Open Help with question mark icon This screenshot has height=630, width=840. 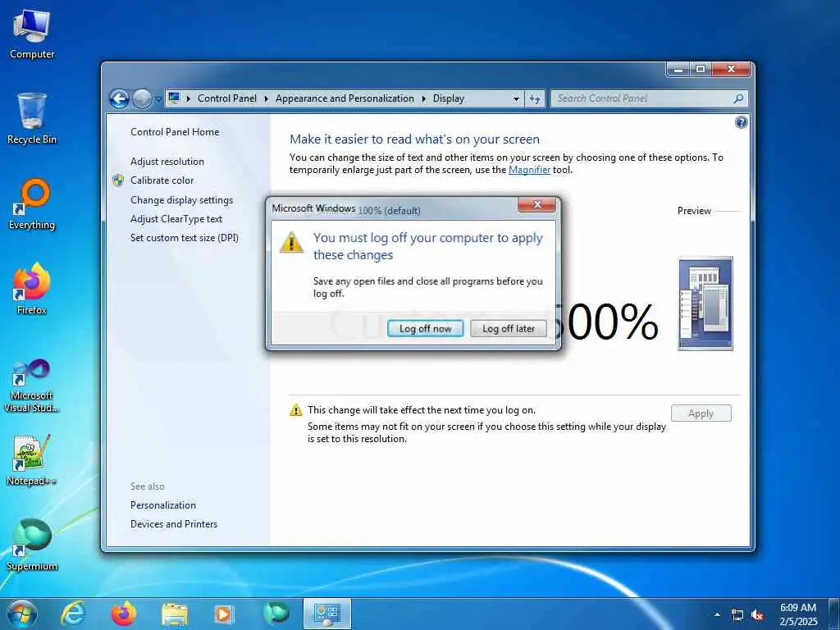(x=742, y=123)
